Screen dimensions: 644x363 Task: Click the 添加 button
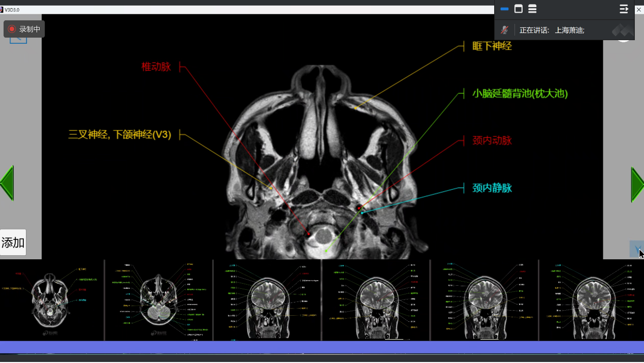13,243
